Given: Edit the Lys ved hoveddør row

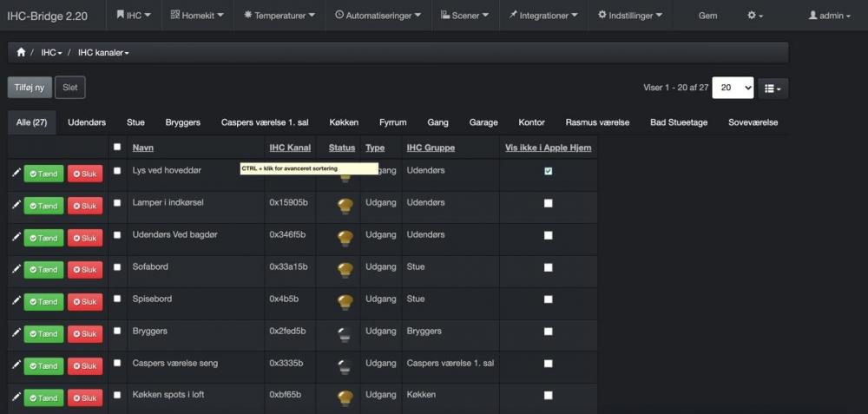Looking at the screenshot, I should [16, 174].
